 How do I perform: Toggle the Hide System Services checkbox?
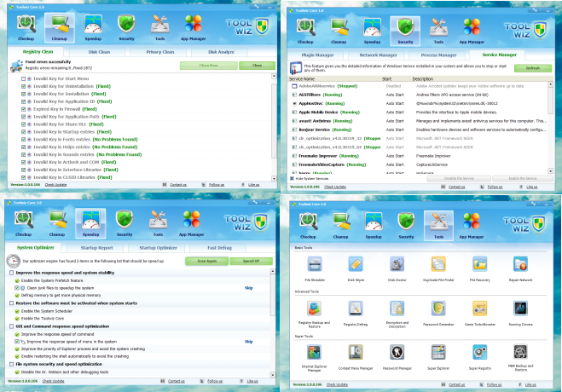click(292, 178)
